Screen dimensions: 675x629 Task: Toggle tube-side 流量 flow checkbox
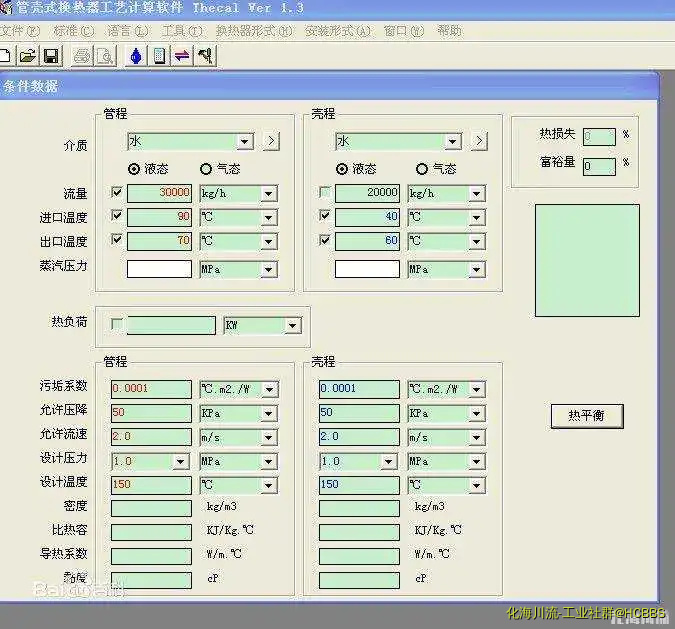tap(116, 192)
